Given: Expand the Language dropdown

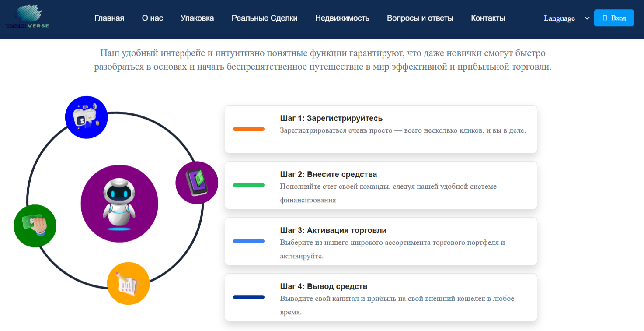Looking at the screenshot, I should click(x=567, y=18).
